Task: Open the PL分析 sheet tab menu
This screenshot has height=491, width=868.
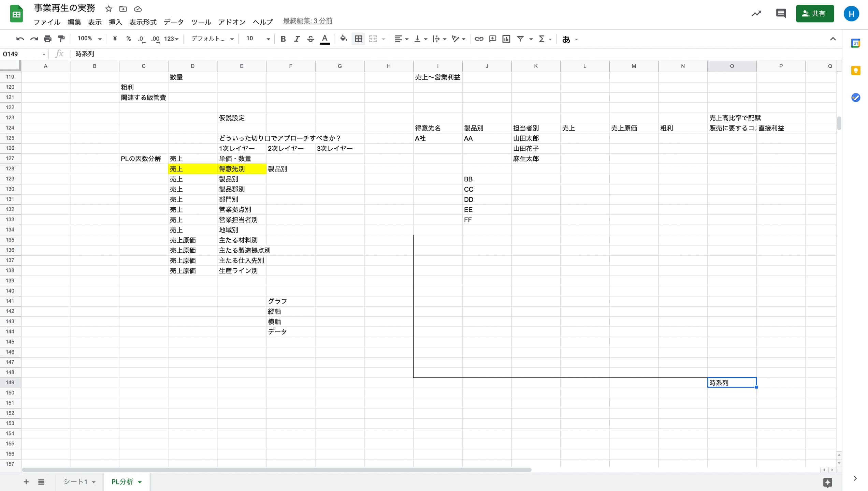Action: point(140,482)
